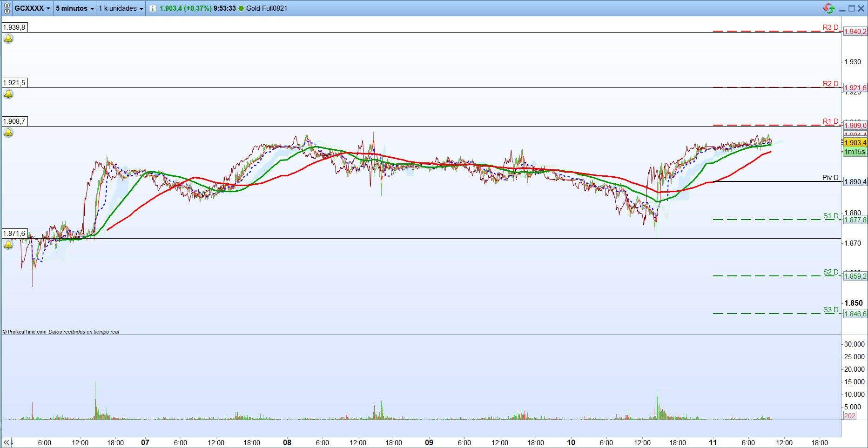Click the R2 D pivot label
Image resolution: width=868 pixels, height=448 pixels.
pos(830,84)
